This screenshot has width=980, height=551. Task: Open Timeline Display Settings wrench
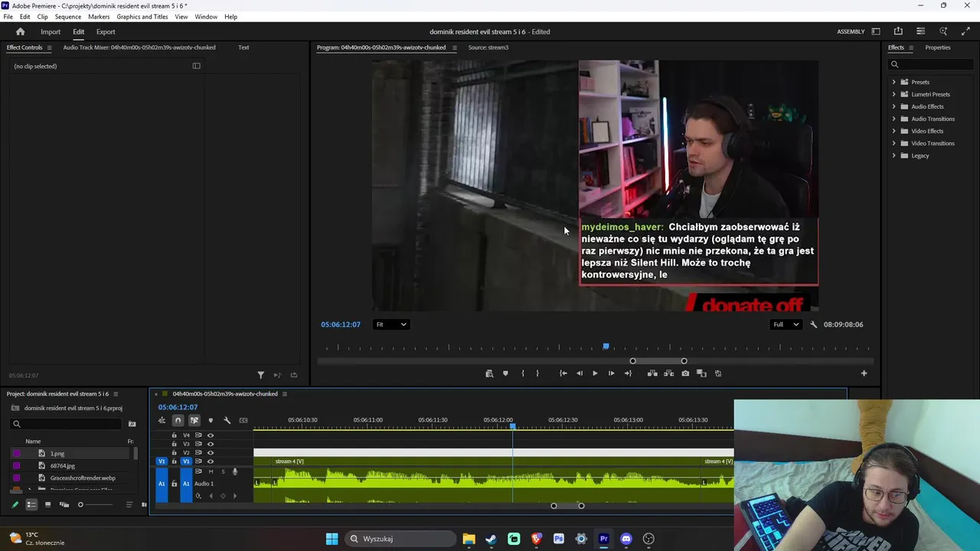click(227, 420)
